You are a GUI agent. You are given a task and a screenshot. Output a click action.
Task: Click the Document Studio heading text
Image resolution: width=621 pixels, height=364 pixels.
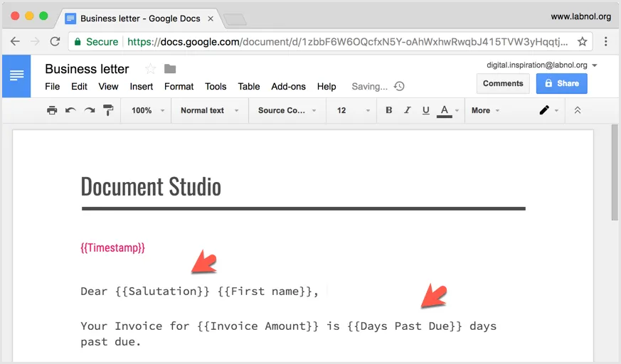click(x=151, y=186)
